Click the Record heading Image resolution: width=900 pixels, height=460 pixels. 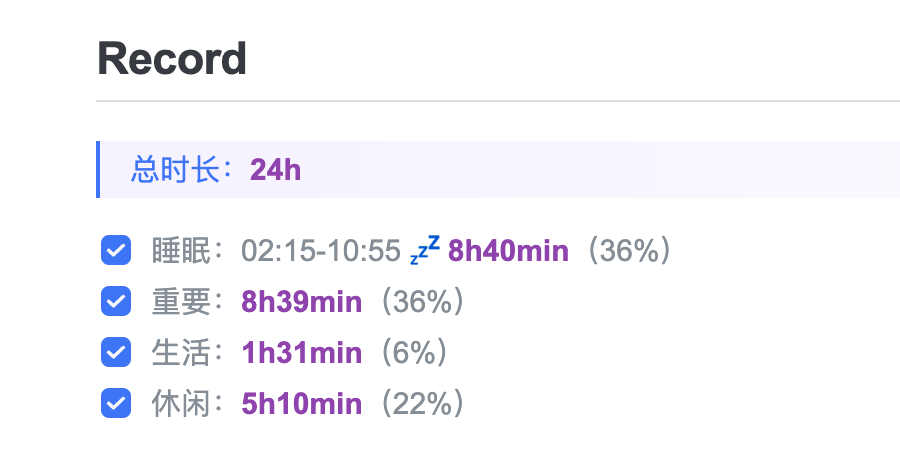tap(172, 61)
